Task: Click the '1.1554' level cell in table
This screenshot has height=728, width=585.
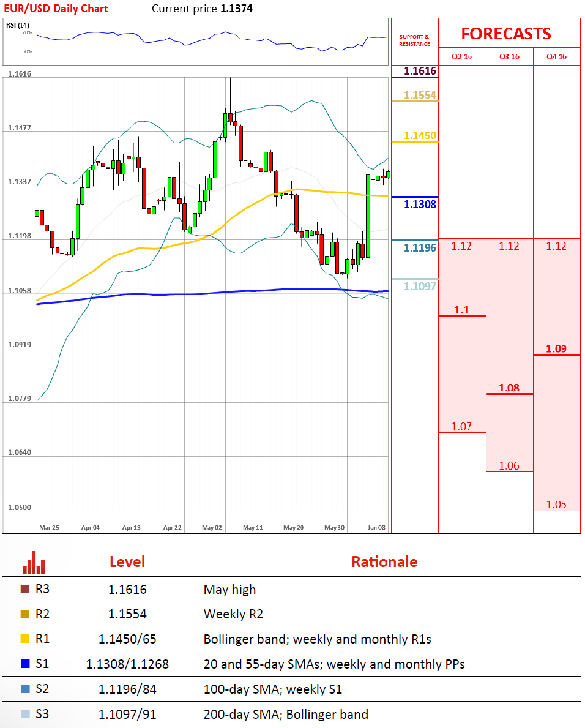Action: pos(127,614)
